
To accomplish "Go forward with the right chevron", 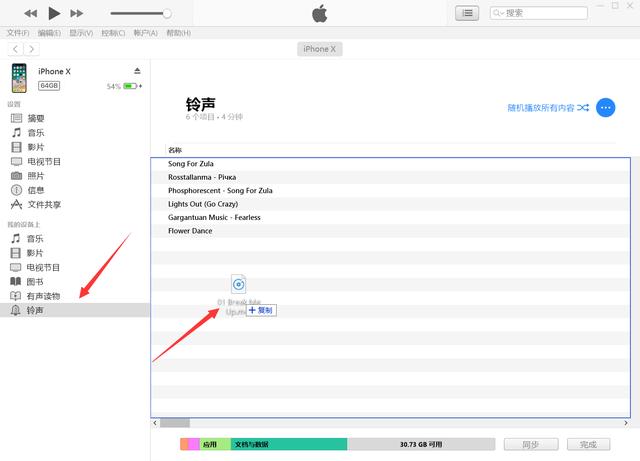I will click(31, 49).
